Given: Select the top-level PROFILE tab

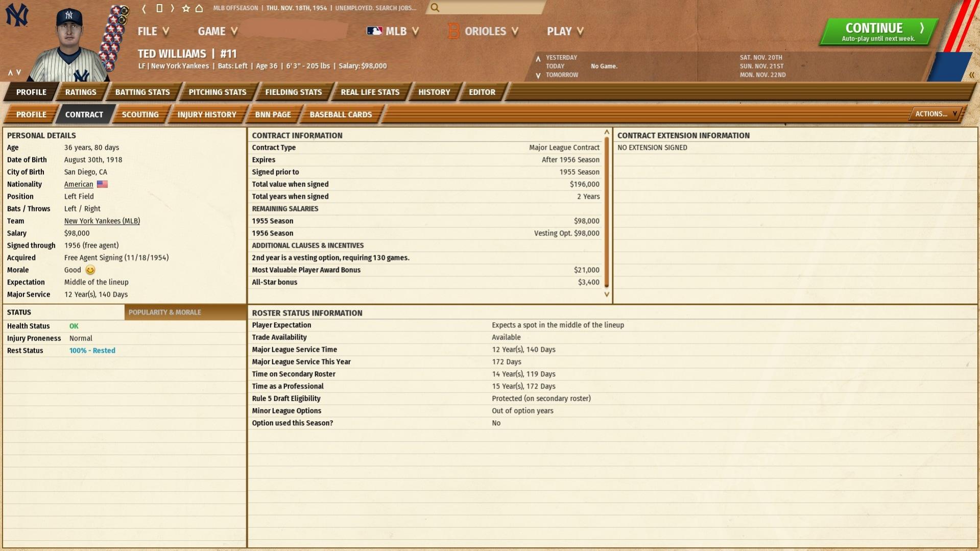Looking at the screenshot, I should pos(31,92).
